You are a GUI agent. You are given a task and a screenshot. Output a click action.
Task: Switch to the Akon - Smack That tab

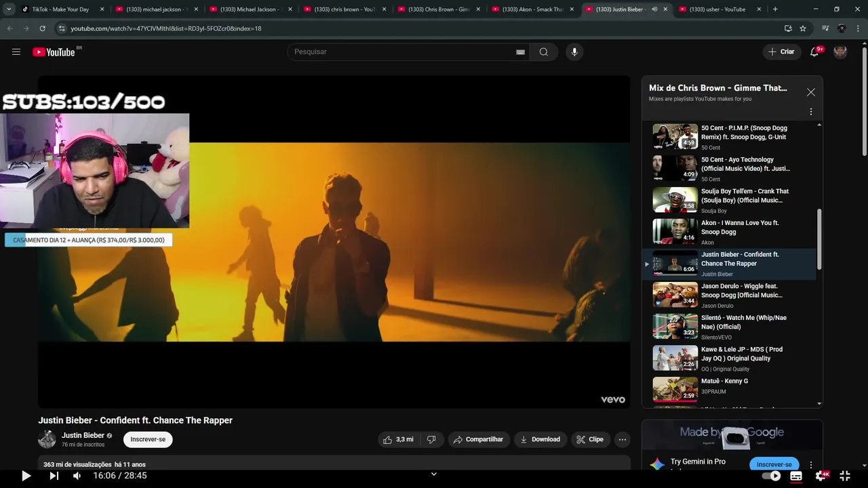click(533, 9)
